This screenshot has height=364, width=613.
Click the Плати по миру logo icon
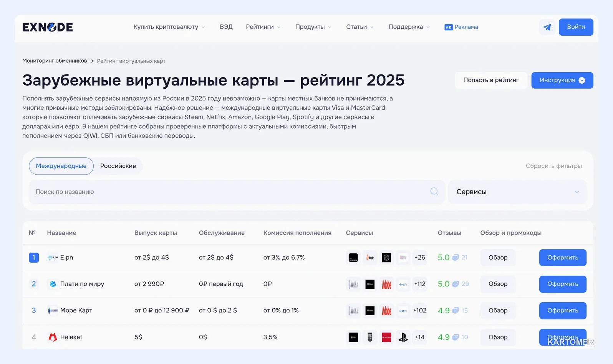tap(53, 284)
